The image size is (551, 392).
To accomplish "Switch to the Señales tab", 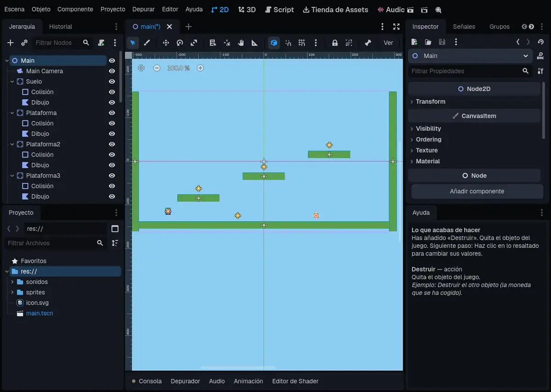I will tap(464, 27).
